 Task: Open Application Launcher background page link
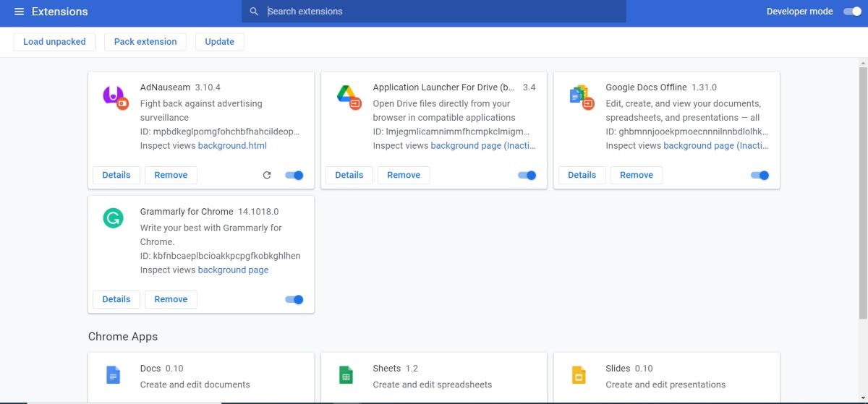pos(484,146)
